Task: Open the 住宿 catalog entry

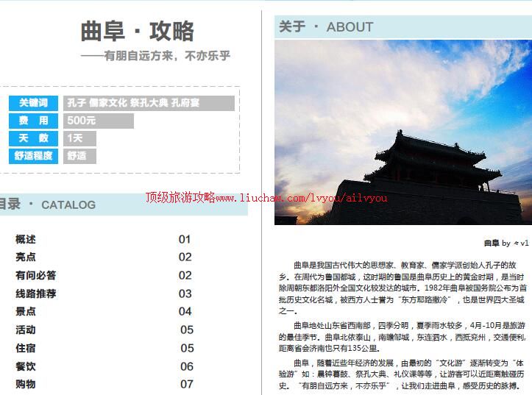Action: 26,348
